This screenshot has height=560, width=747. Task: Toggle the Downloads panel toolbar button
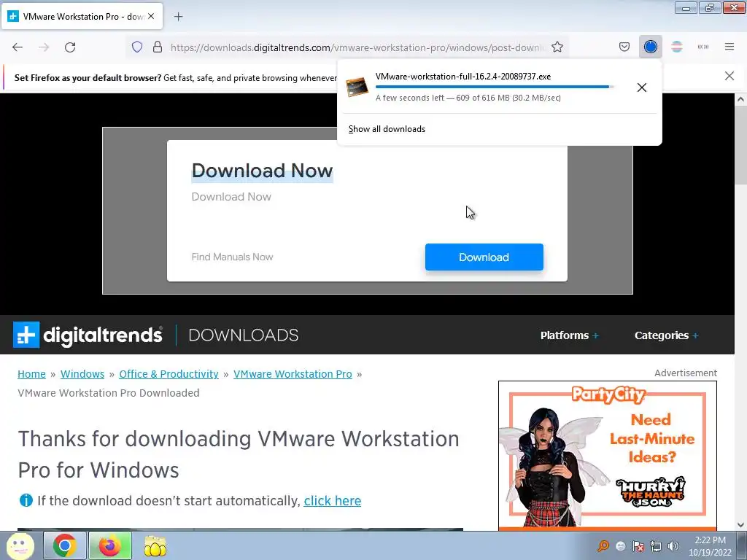[x=650, y=47]
